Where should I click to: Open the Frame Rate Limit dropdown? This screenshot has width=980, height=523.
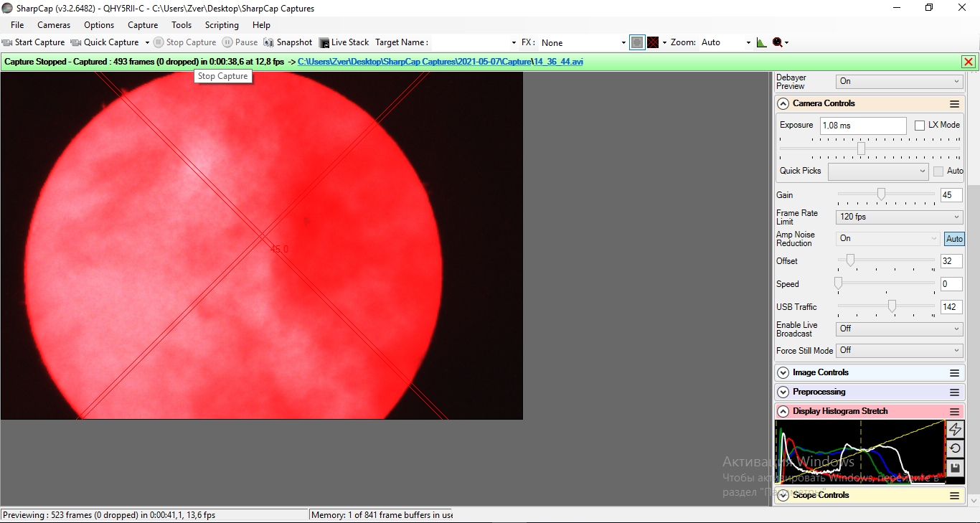(x=899, y=217)
